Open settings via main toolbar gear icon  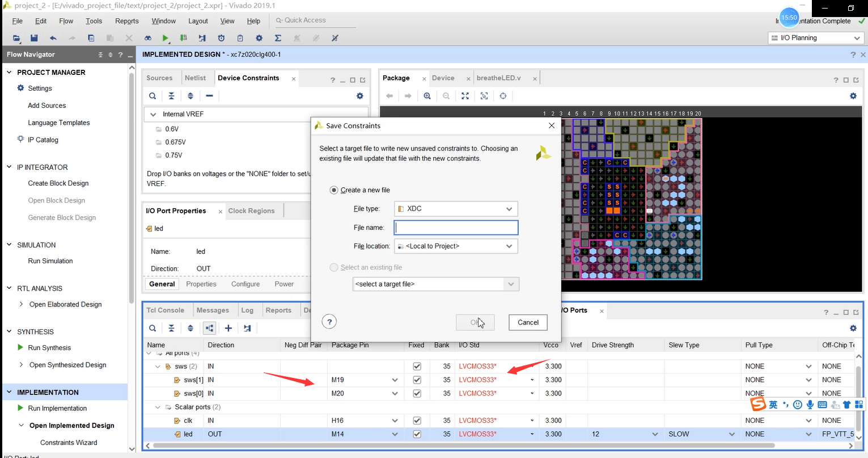[x=259, y=38]
